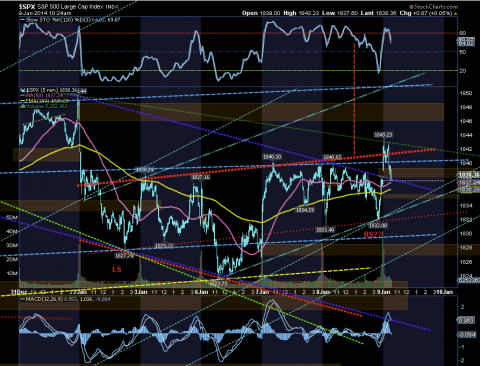
Task: Click the 1846 price axis label
Action: click(466, 121)
